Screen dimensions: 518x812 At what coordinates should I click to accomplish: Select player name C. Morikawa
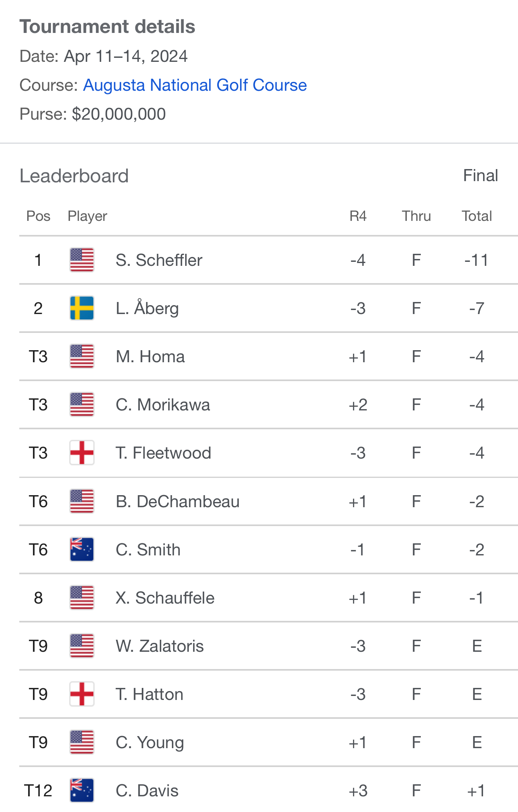coord(163,405)
